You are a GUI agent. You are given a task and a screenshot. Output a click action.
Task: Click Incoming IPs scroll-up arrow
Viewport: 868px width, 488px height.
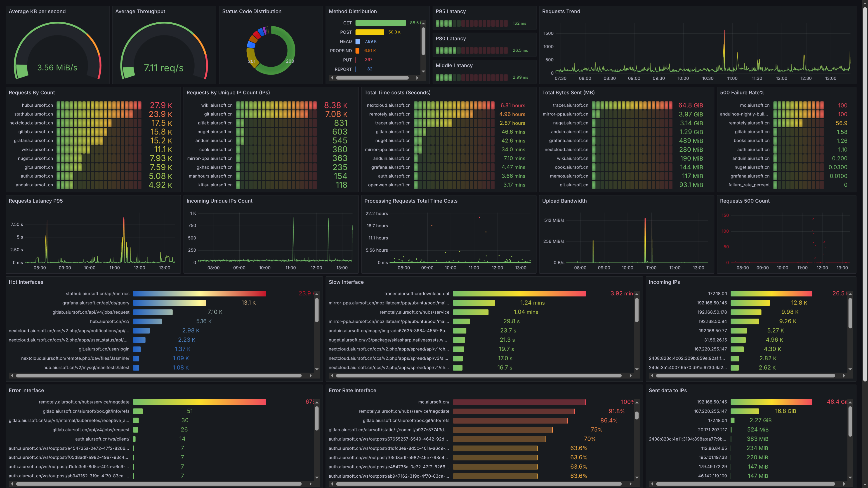tap(850, 294)
